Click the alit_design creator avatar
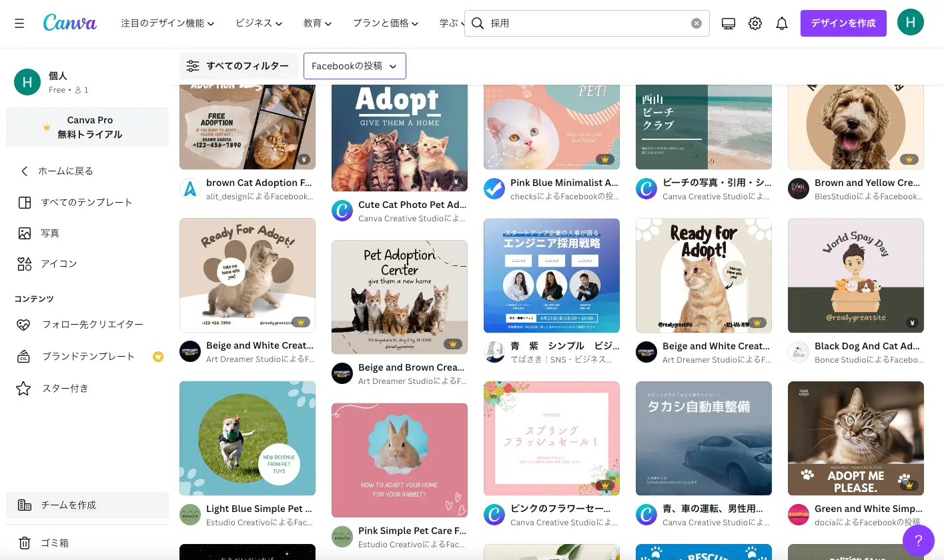The width and height of the screenshot is (944, 560). point(190,189)
